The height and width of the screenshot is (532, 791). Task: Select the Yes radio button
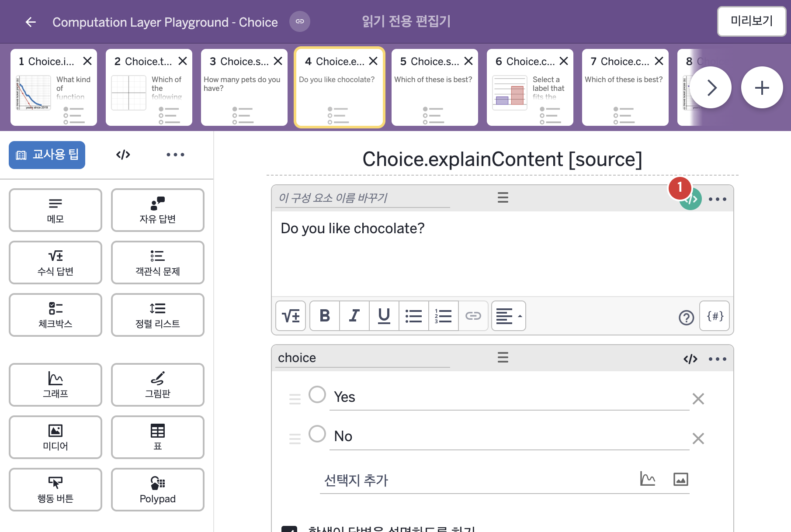[317, 394]
